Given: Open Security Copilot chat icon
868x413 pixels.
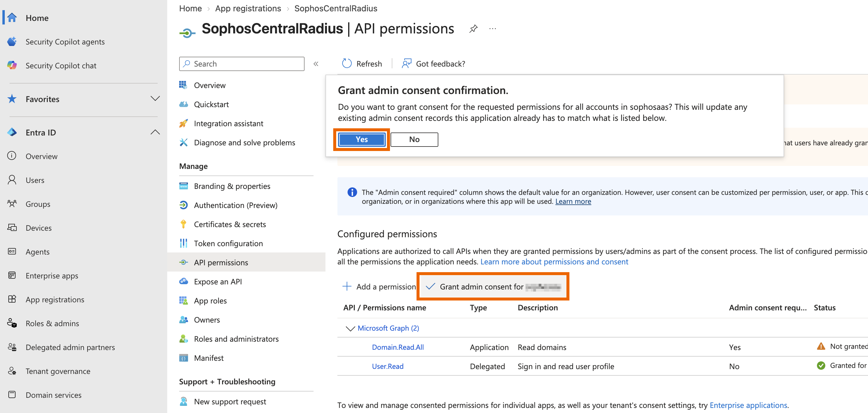Looking at the screenshot, I should click(12, 65).
